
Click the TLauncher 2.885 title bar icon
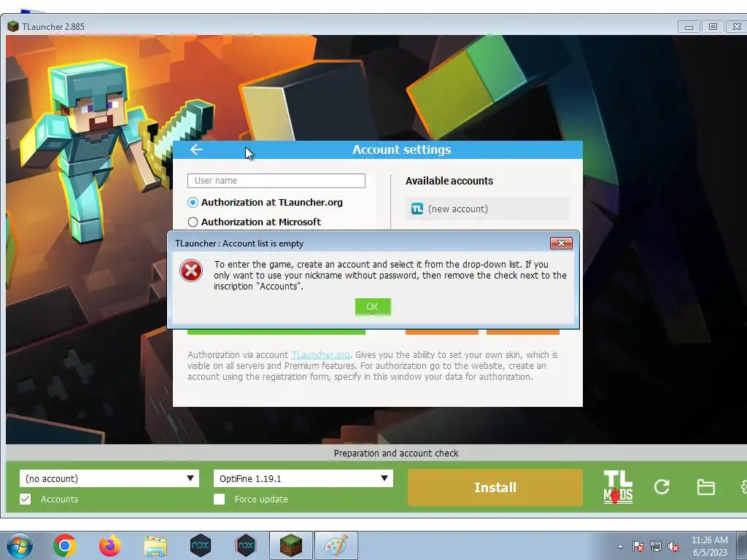[13, 26]
